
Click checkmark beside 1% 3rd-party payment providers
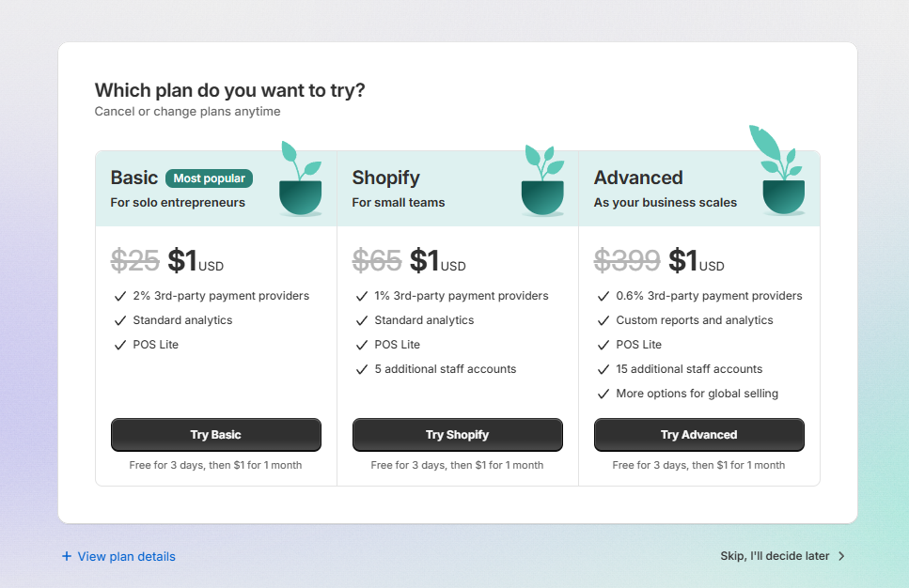tap(362, 296)
